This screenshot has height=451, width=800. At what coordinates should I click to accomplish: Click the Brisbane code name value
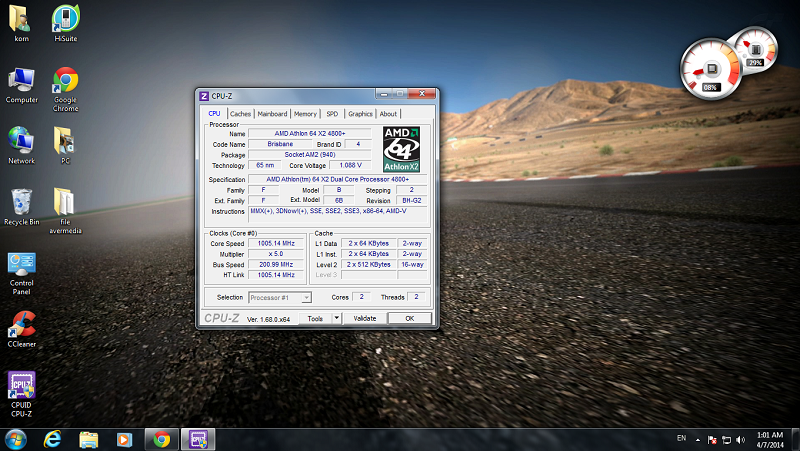click(x=280, y=144)
